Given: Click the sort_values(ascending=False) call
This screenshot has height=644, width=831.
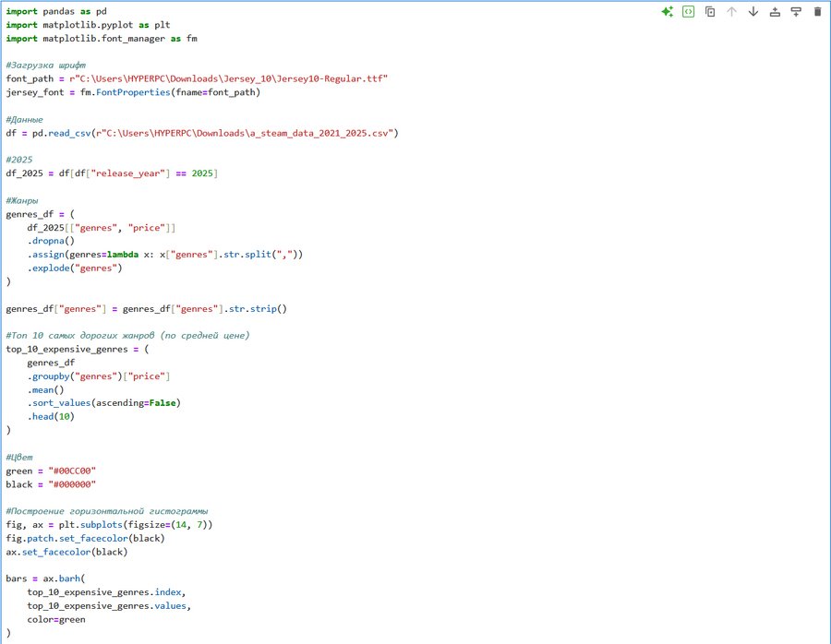Looking at the screenshot, I should tap(103, 403).
